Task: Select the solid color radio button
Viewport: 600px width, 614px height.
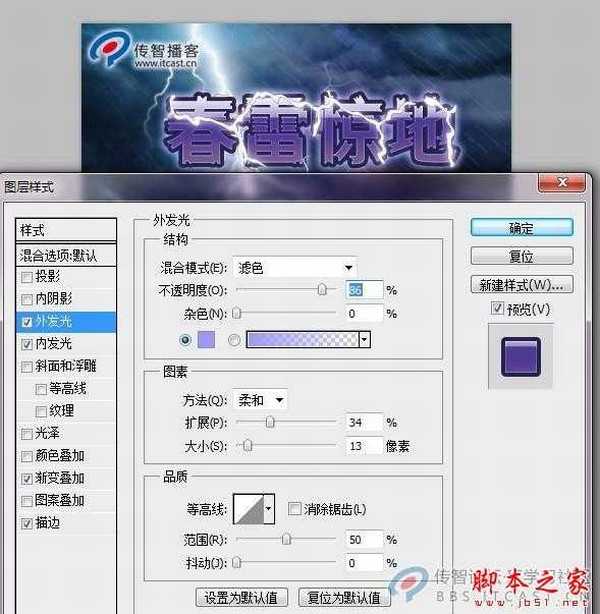Action: pos(185,339)
